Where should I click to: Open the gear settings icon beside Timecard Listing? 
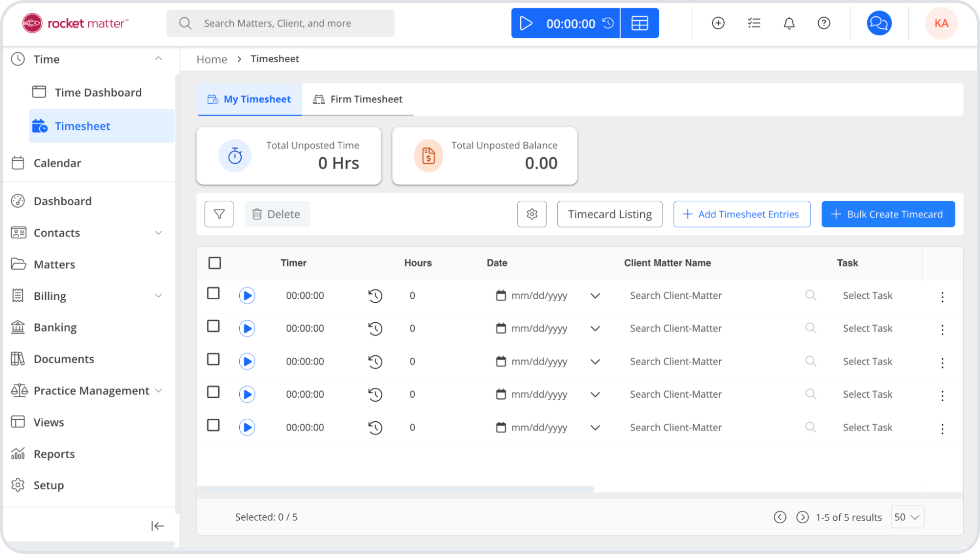(x=531, y=214)
